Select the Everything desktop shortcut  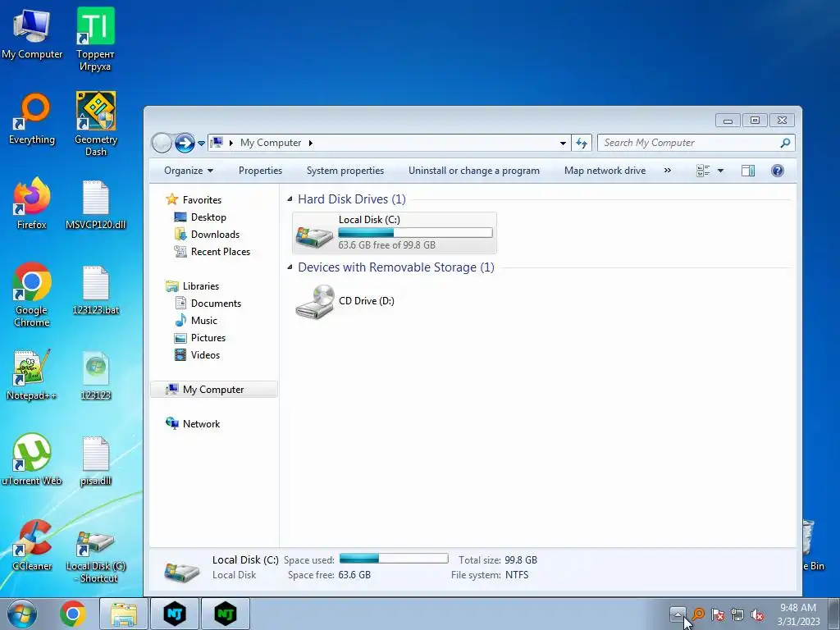(32, 119)
